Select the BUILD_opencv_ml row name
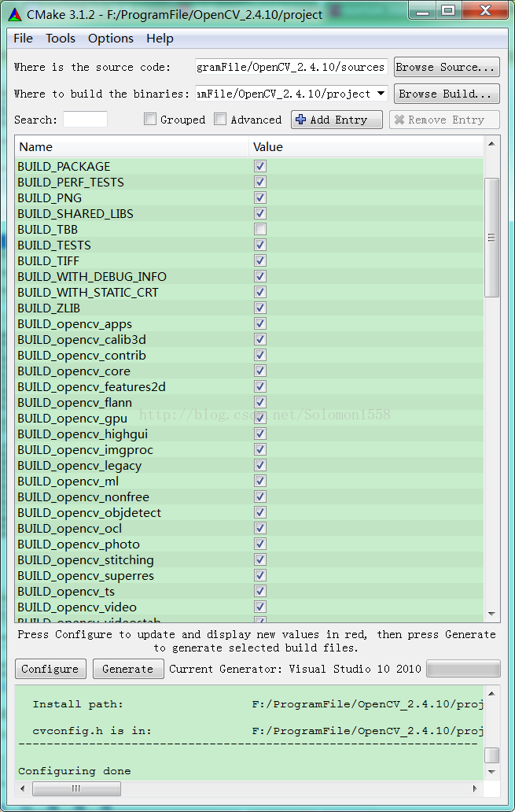Image resolution: width=515 pixels, height=812 pixels. (x=68, y=481)
